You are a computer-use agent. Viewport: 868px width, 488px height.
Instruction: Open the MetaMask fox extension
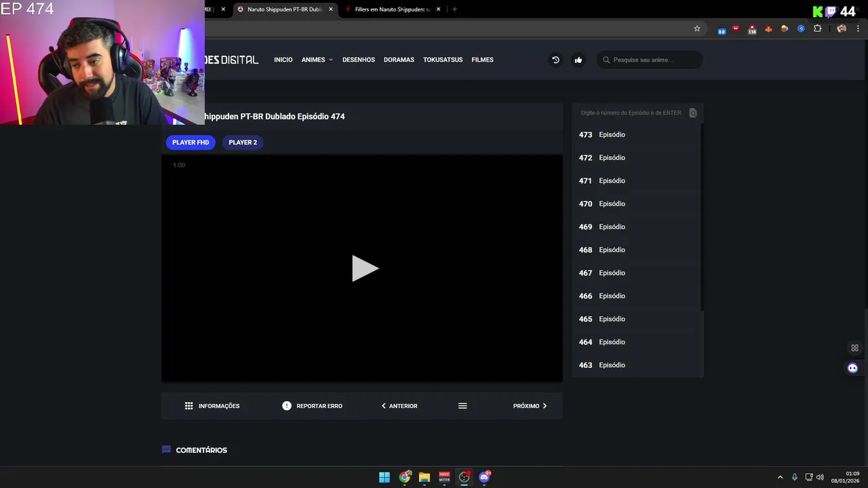pos(768,28)
